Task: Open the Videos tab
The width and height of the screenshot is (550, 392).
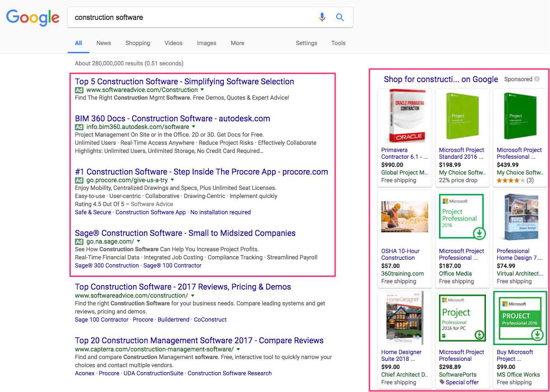Action: (174, 43)
